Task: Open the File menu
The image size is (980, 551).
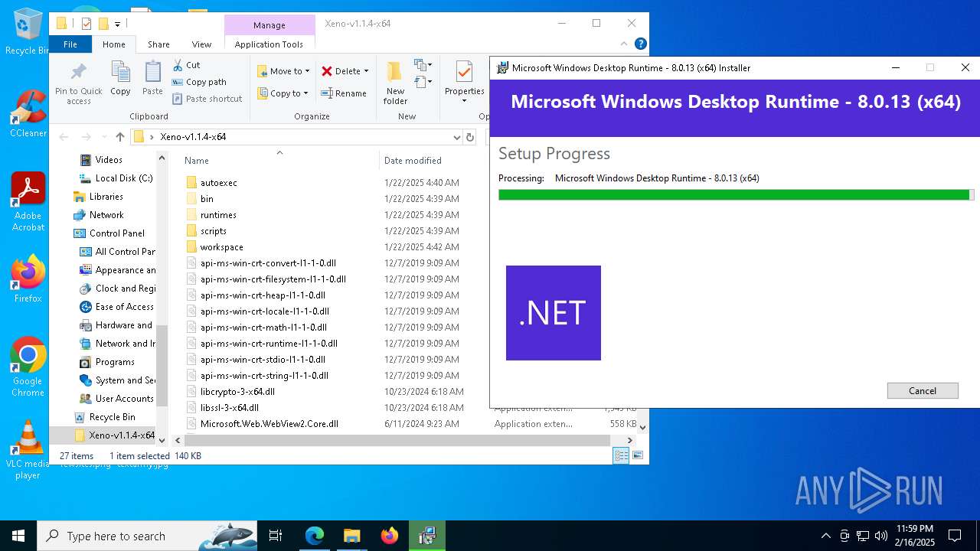Action: (x=70, y=44)
